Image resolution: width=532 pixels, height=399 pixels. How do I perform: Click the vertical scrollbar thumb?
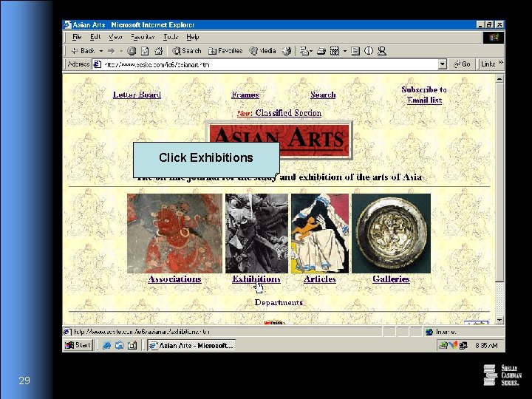(499, 183)
